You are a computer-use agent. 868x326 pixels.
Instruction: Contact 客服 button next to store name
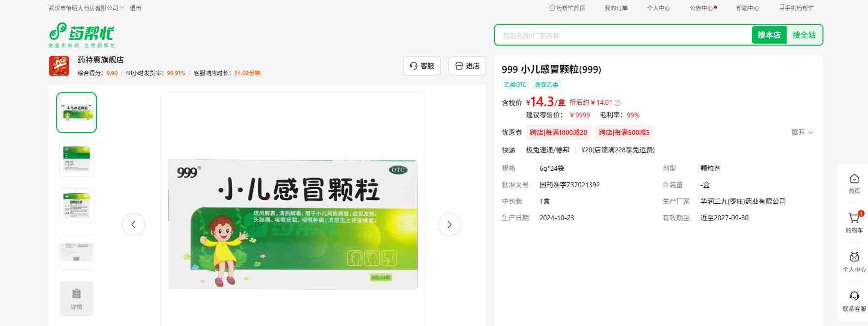pyautogui.click(x=421, y=66)
